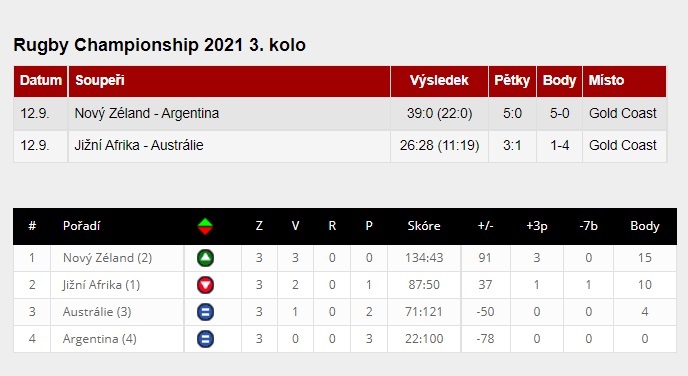688x376 pixels.
Task: Click the blue equals icon for Argentina
Action: point(205,339)
